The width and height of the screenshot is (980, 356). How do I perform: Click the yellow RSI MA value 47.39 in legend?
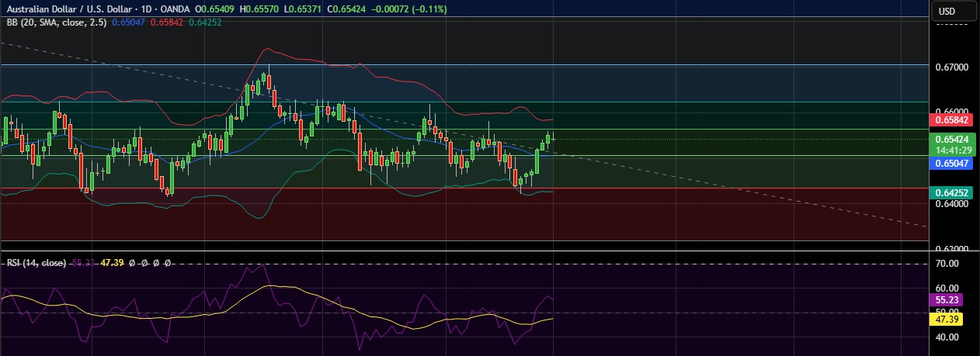tap(112, 263)
